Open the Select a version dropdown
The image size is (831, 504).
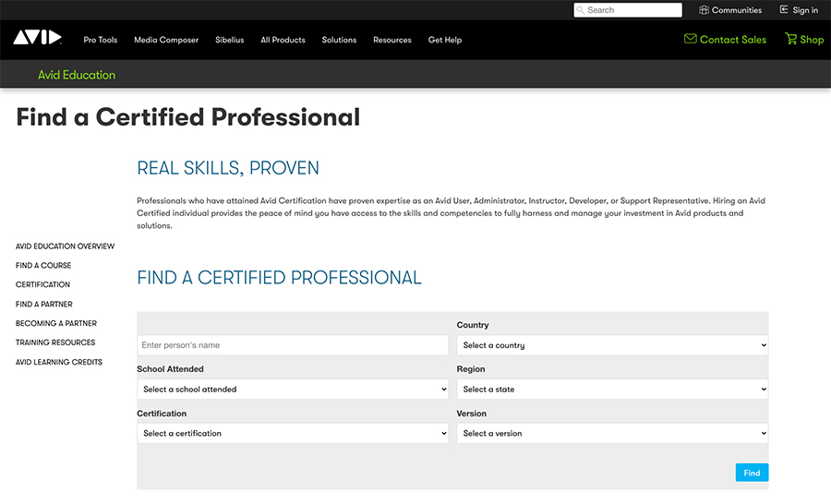[612, 433]
